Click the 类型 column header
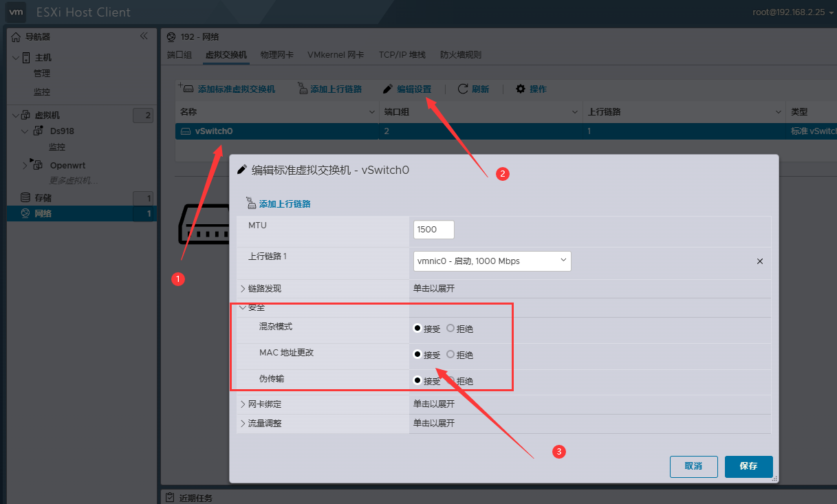837x504 pixels. click(799, 111)
